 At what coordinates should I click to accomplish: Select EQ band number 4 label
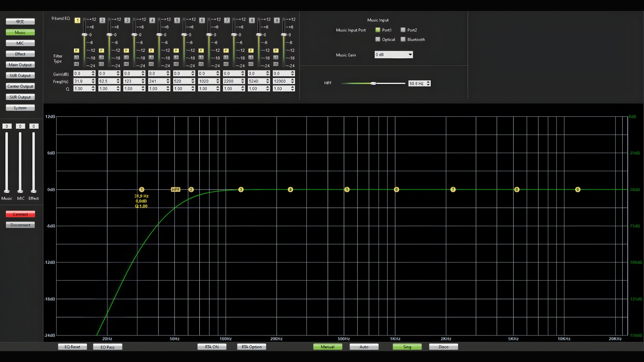click(x=152, y=20)
